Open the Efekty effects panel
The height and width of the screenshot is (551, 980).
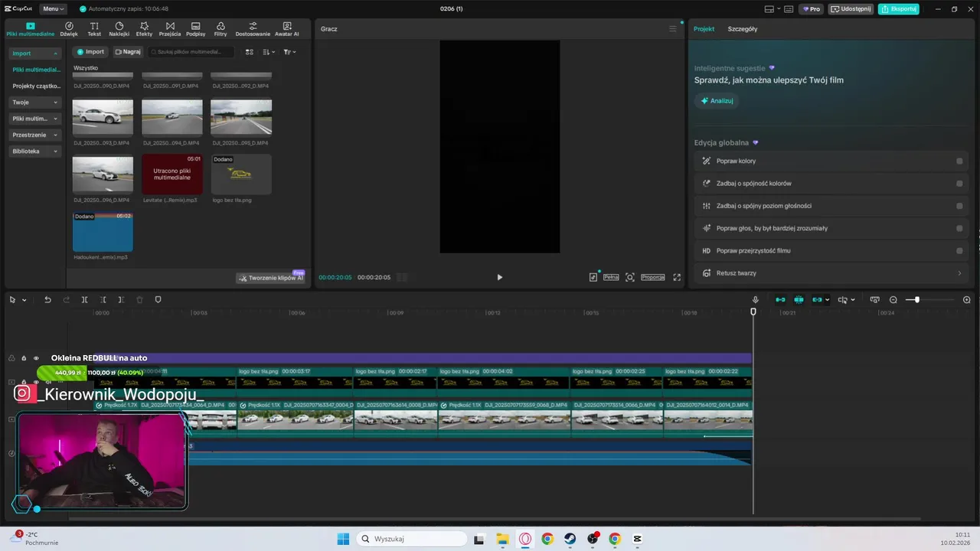tap(144, 29)
